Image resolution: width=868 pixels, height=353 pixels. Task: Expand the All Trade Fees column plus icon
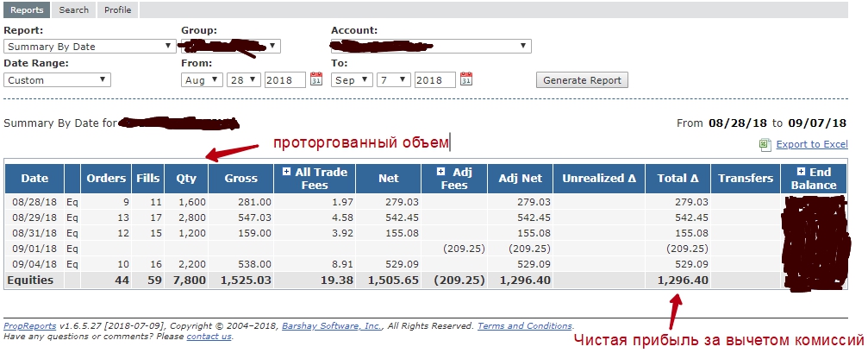pyautogui.click(x=287, y=173)
